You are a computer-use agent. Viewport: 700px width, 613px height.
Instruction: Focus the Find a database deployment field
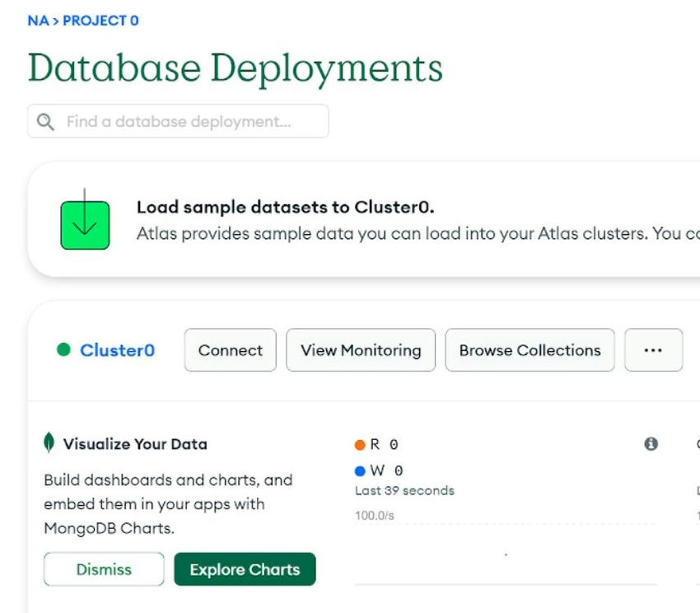click(x=189, y=122)
